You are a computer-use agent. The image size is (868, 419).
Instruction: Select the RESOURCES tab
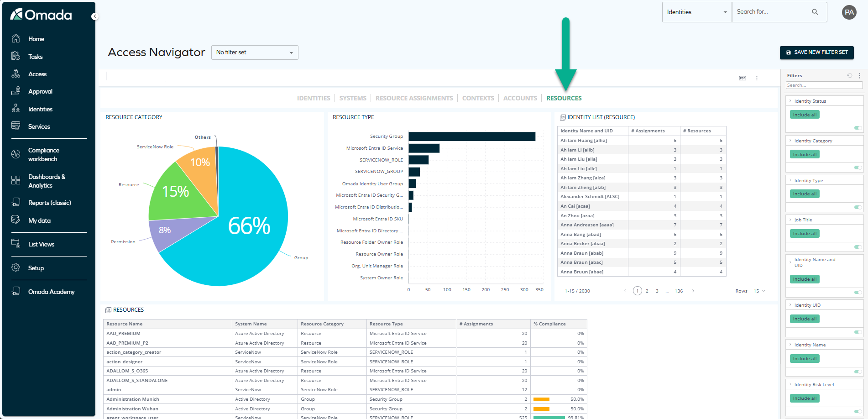(564, 98)
